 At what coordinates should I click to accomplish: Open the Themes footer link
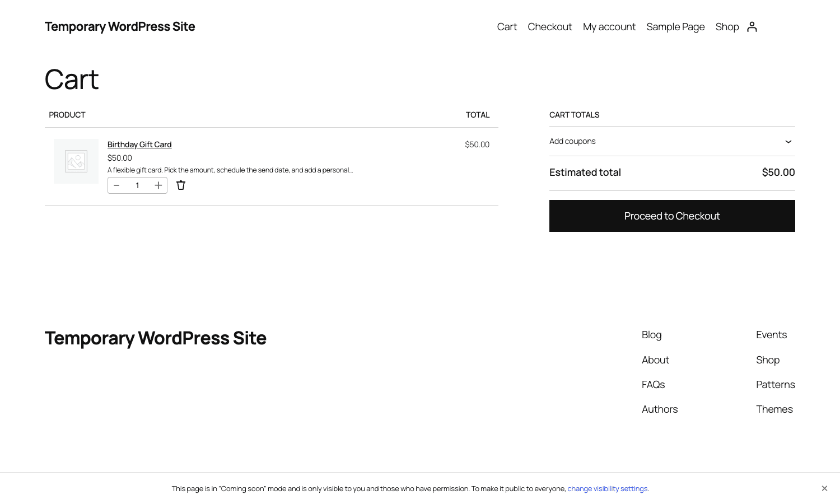point(774,409)
